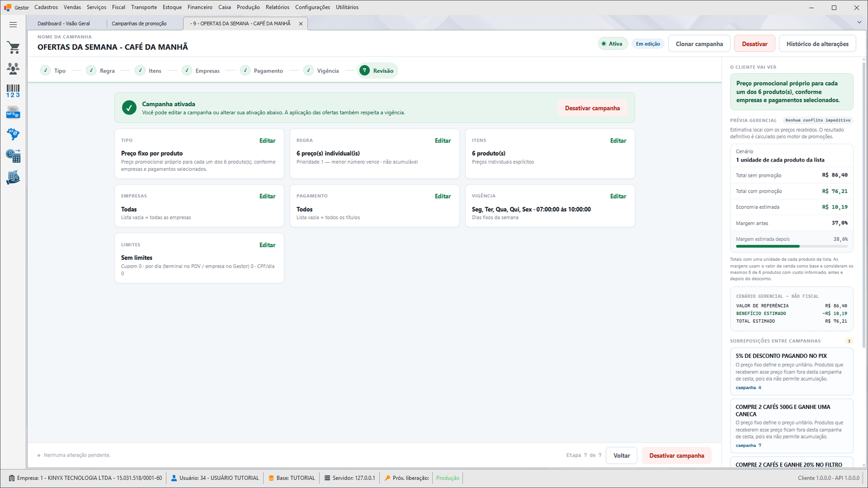Click the right panel vertical scrollbar
The height and width of the screenshot is (488, 868).
[x=864, y=206]
